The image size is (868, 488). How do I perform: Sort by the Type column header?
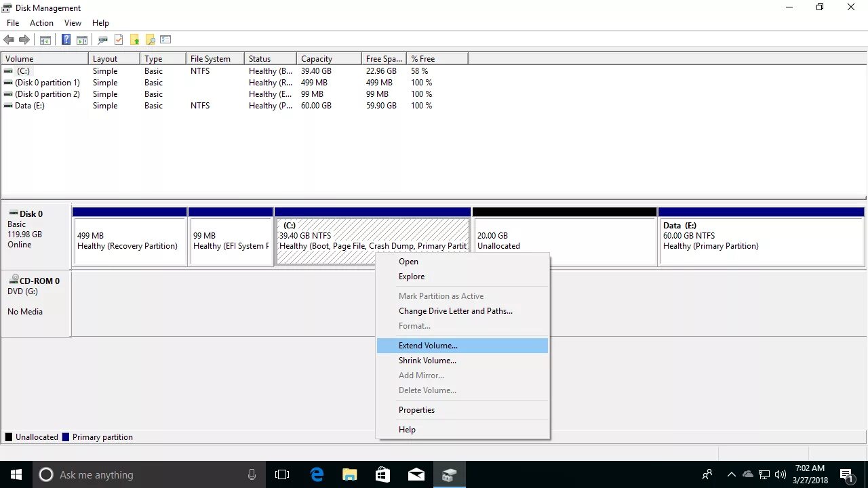point(163,59)
